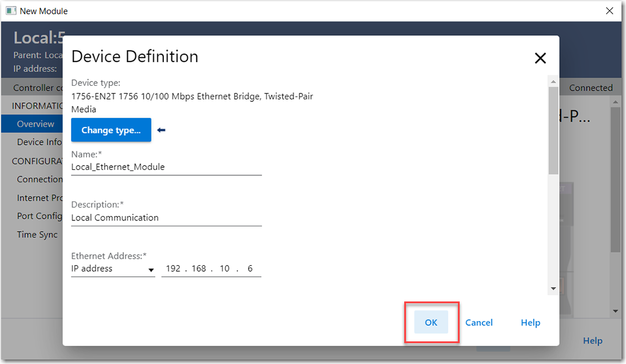Viewport: 626px width, 364px height.
Task: Edit the Name field Local_Ethernet_Module
Action: pyautogui.click(x=166, y=167)
